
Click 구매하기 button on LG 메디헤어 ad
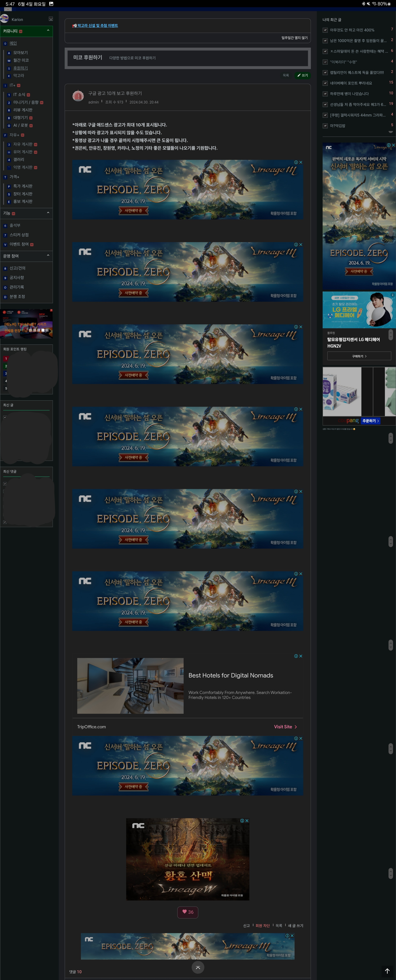coord(359,356)
